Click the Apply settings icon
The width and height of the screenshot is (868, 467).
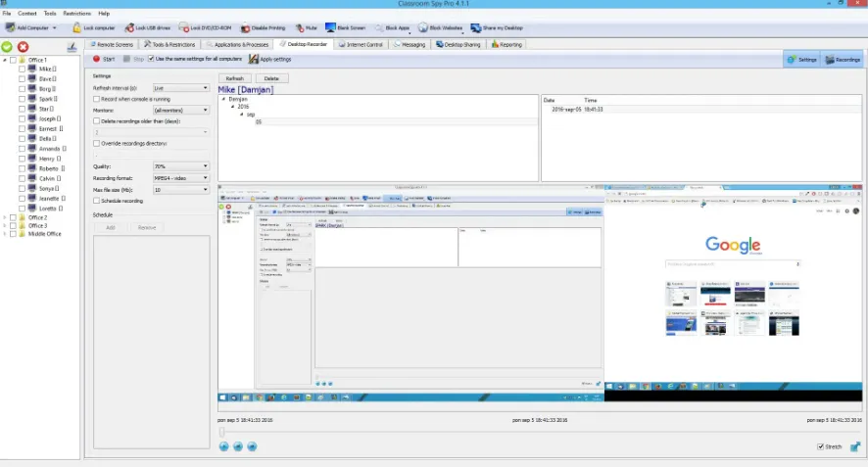(254, 59)
